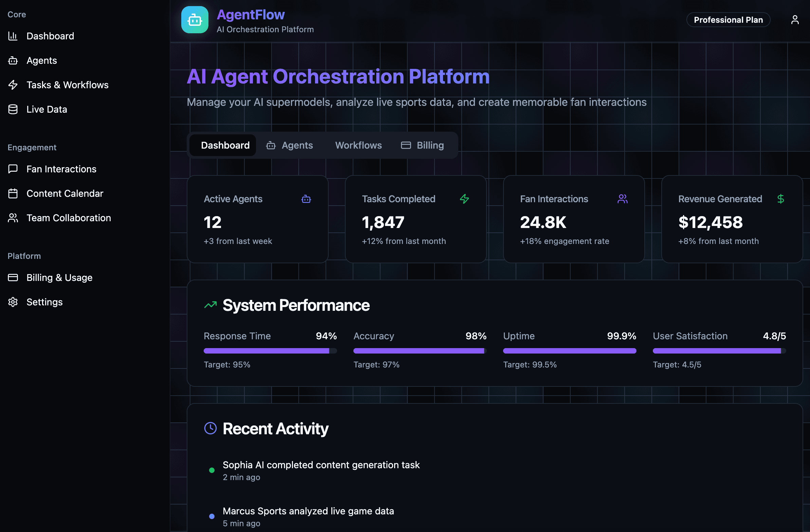Click the clock icon beside Recent Activity
The width and height of the screenshot is (810, 532).
pos(210,428)
